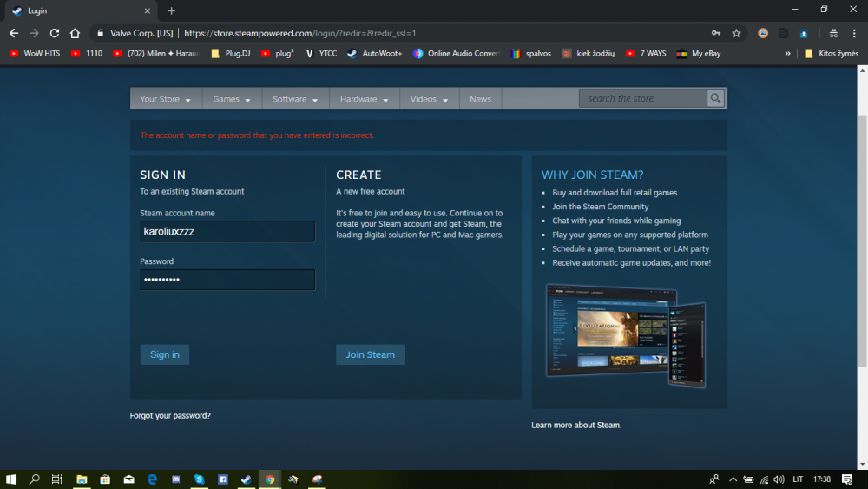Click the Sign in button
The height and width of the screenshot is (489, 868).
point(164,354)
